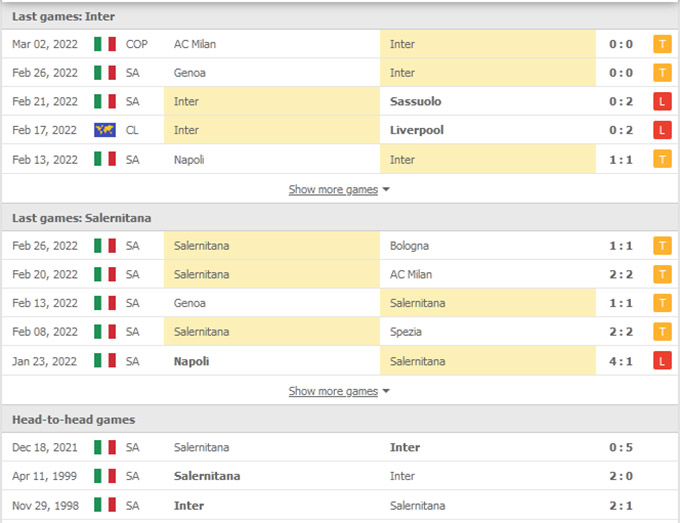Click the L badge on Napoli–Salernitana row
The height and width of the screenshot is (523, 680).
pos(662,361)
